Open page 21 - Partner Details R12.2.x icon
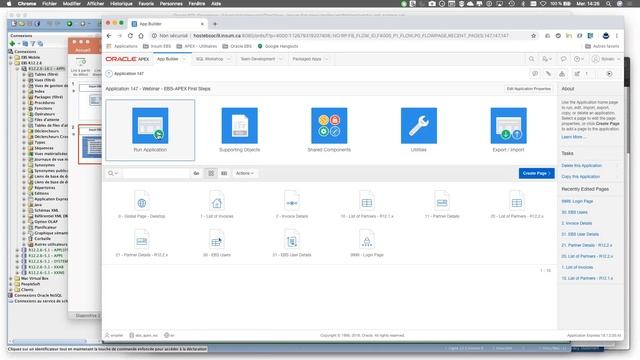 pos(142,241)
